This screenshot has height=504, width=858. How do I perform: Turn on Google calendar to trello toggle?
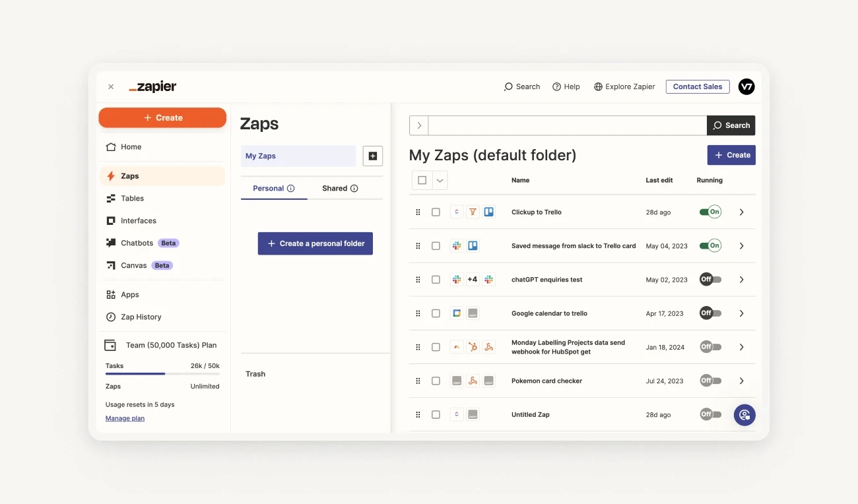(710, 313)
